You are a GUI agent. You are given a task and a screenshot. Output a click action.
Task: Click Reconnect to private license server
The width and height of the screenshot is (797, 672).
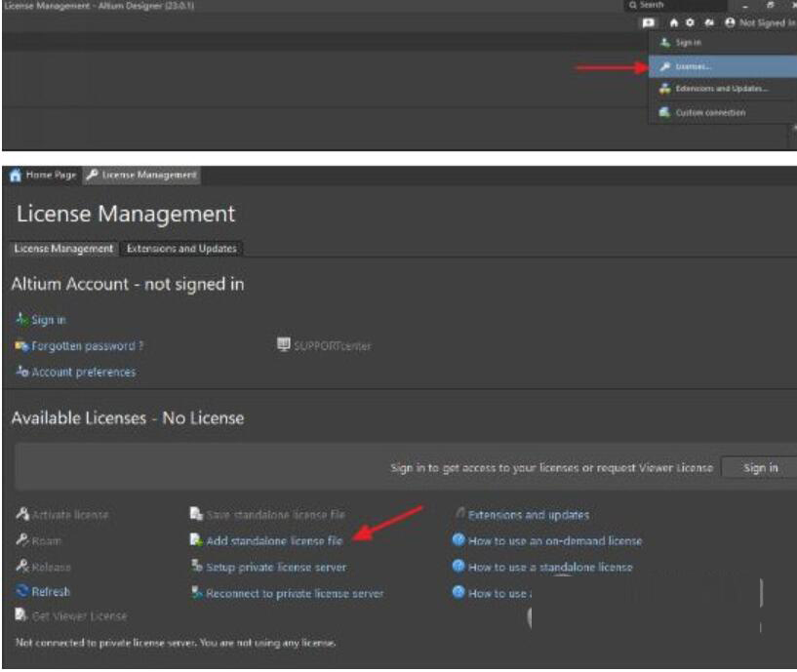pos(295,593)
